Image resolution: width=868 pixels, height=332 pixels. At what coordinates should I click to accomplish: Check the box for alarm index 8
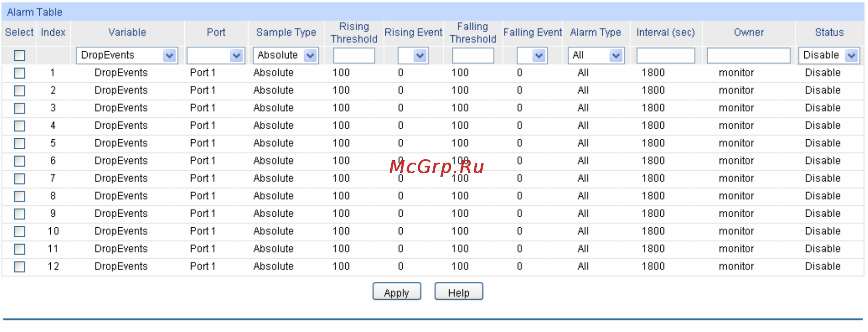(x=20, y=196)
